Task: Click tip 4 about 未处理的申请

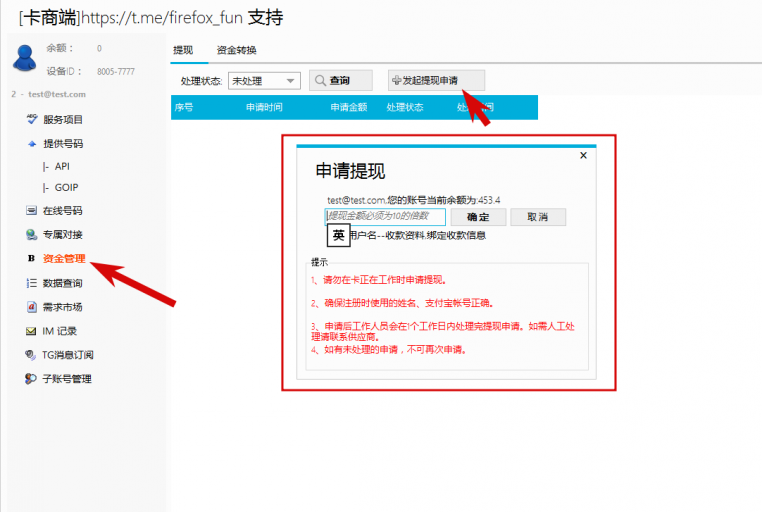Action: point(389,350)
